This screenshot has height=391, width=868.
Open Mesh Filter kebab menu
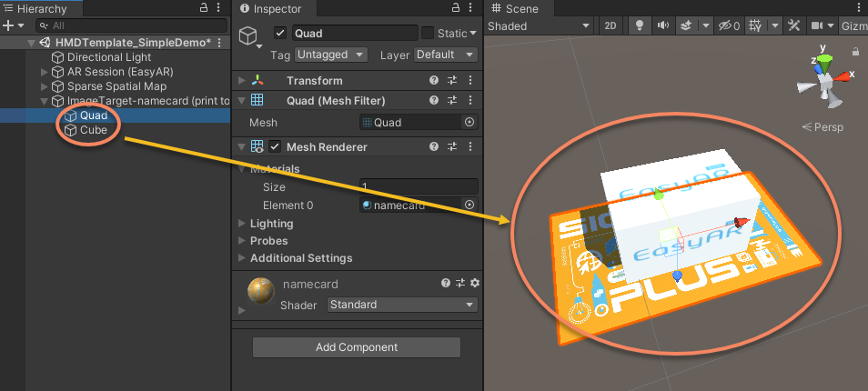coord(470,101)
